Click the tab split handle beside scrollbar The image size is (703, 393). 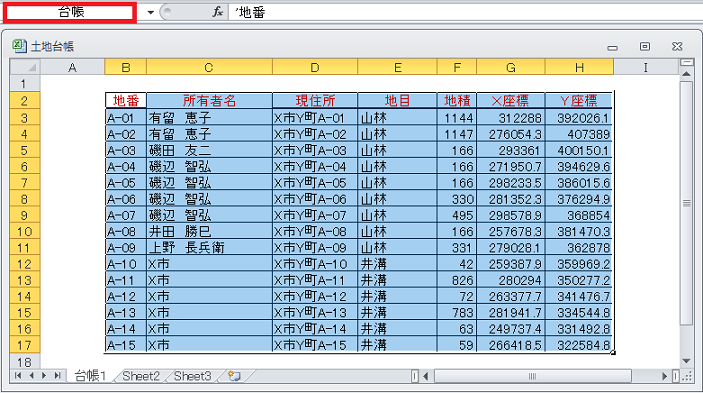coord(415,376)
